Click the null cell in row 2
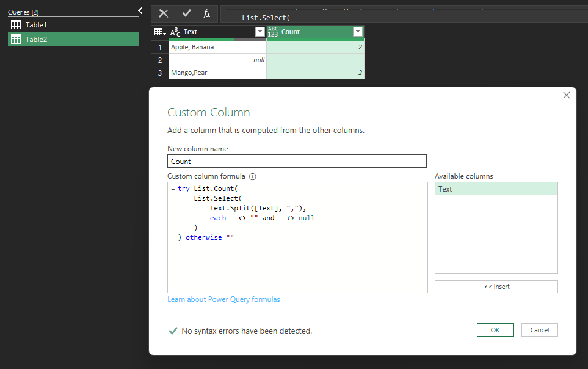This screenshot has height=369, width=588. point(217,60)
